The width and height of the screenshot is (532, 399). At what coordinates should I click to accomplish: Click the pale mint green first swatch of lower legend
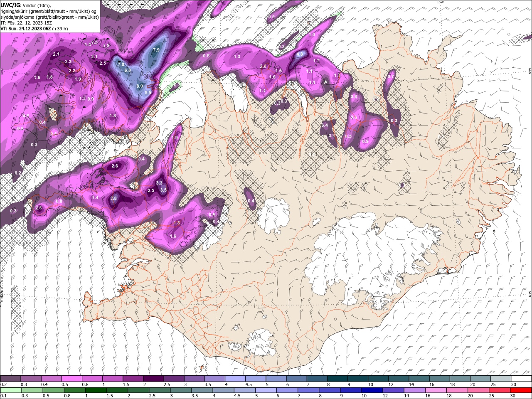tap(11, 390)
